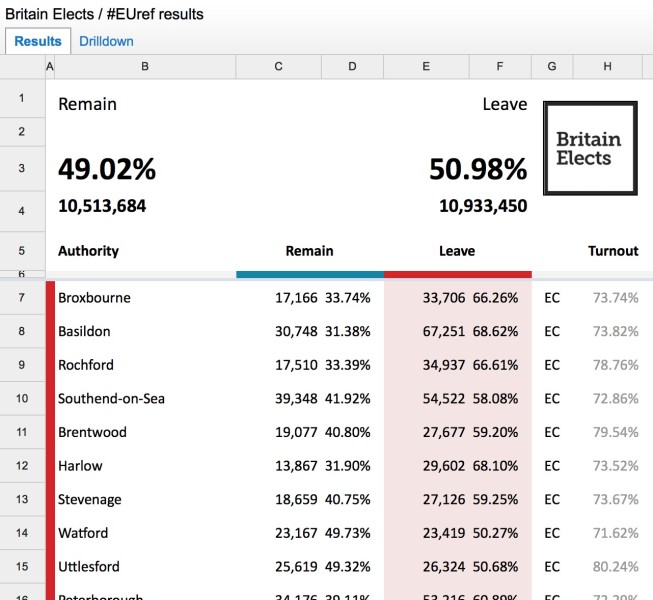
Task: Click row 12 header number
Action: (22, 466)
